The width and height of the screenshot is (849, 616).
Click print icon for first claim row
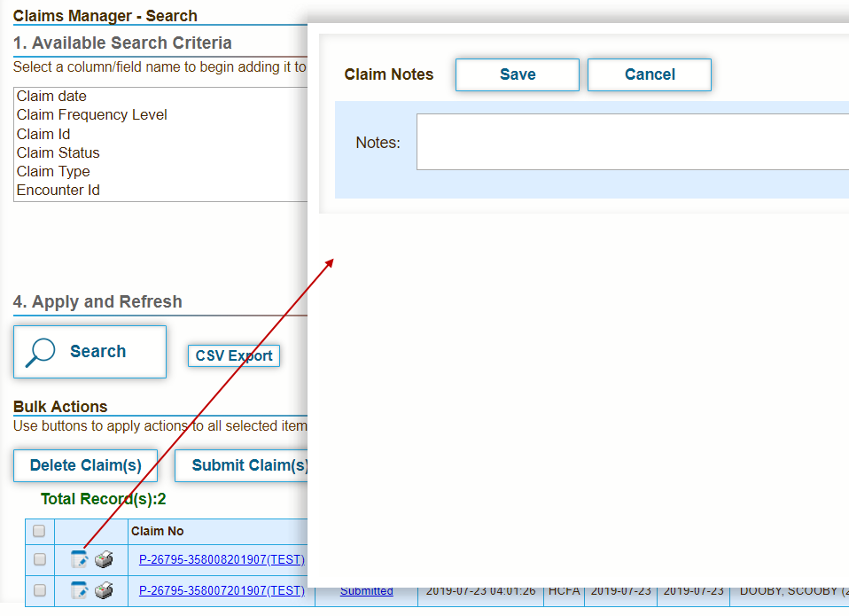(104, 559)
